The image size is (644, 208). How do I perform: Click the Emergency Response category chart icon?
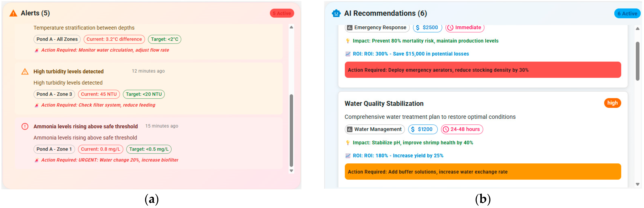click(x=350, y=28)
